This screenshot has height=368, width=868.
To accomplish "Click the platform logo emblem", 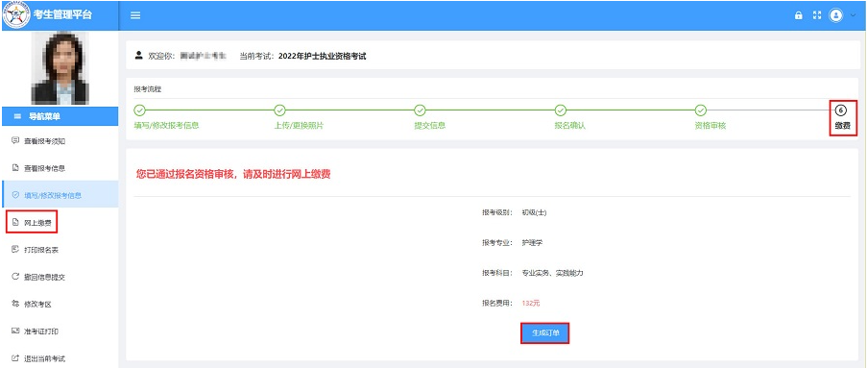I will click(x=16, y=15).
